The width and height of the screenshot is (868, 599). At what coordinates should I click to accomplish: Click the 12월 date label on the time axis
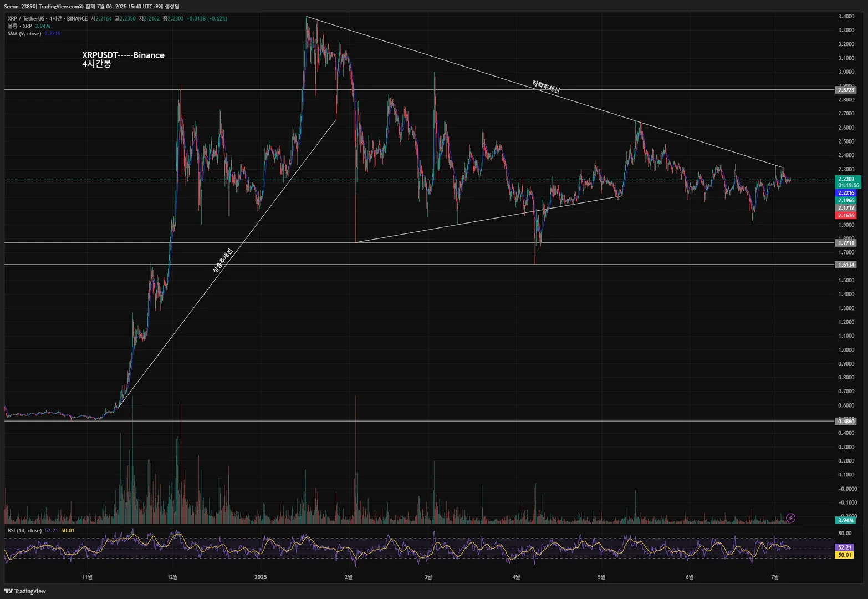172,577
